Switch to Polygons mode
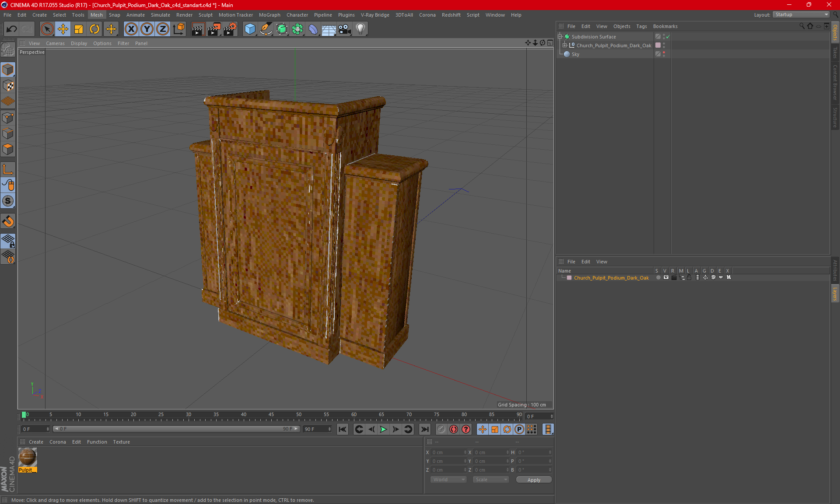840x504 pixels. 8,149
